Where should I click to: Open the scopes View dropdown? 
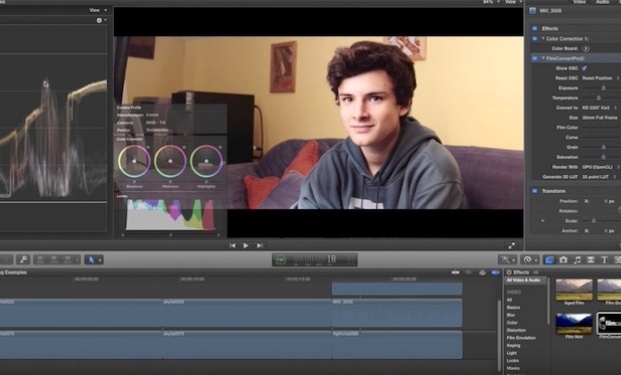pyautogui.click(x=98, y=10)
